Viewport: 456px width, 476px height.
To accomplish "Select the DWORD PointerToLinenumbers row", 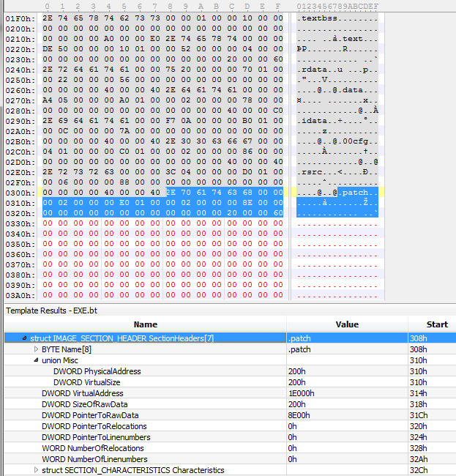I will pyautogui.click(x=230, y=437).
